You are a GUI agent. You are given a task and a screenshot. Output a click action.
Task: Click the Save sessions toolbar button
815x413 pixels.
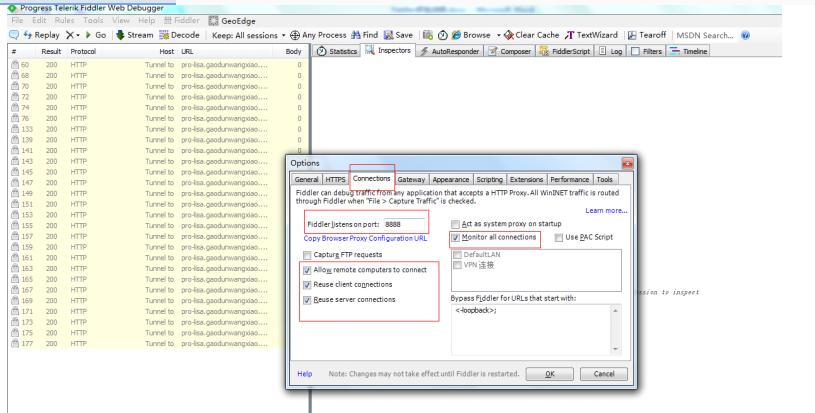[x=398, y=35]
